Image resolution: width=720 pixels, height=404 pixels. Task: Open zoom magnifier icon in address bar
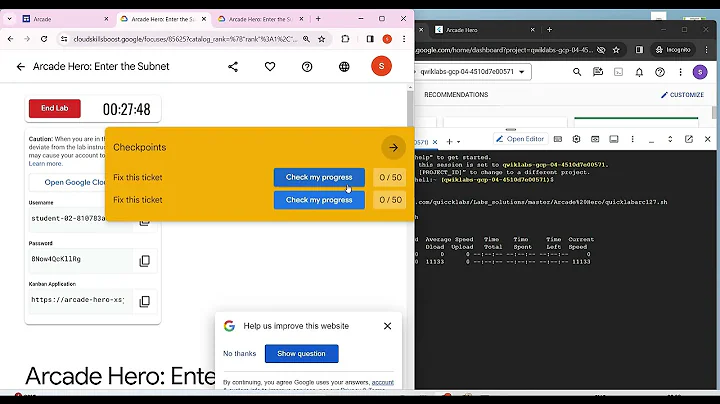306,39
